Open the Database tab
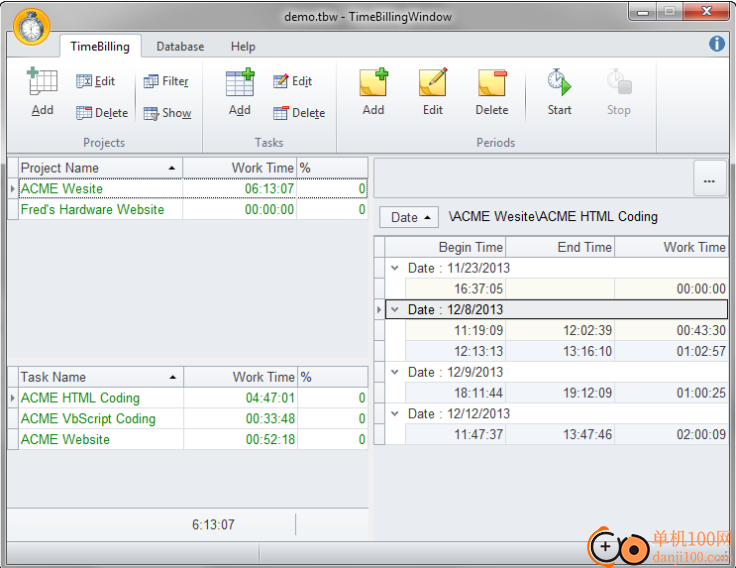This screenshot has width=736, height=568. point(180,46)
